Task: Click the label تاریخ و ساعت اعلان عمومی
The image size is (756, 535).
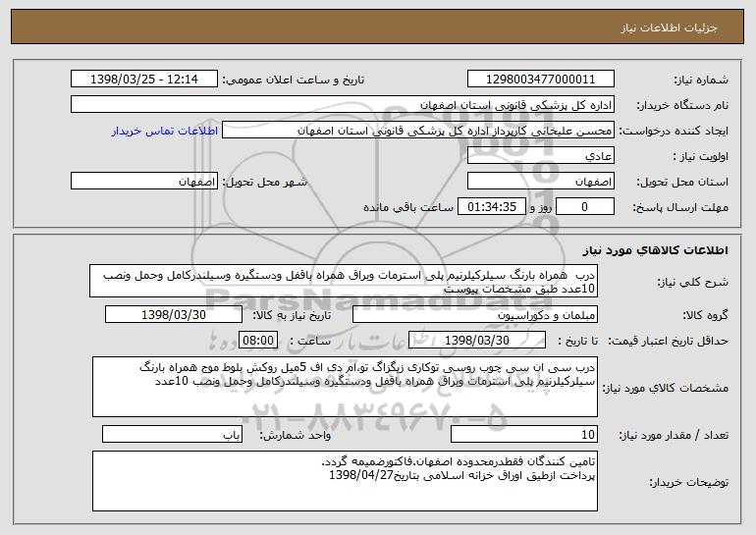Action: (x=294, y=80)
